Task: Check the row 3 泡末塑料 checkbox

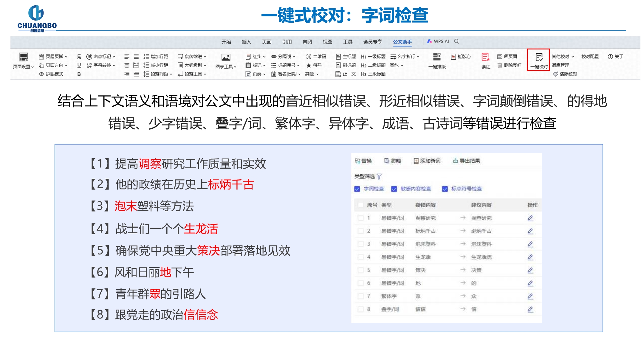Action: (x=360, y=244)
